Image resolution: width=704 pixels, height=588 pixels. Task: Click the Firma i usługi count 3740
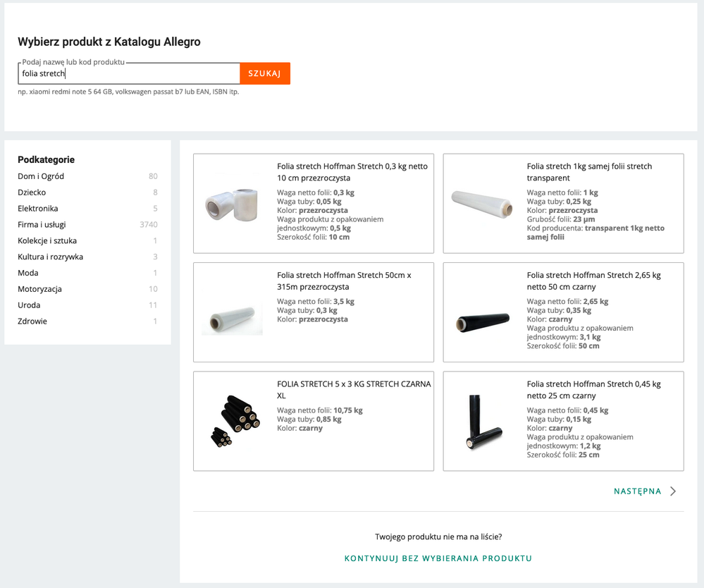point(149,225)
